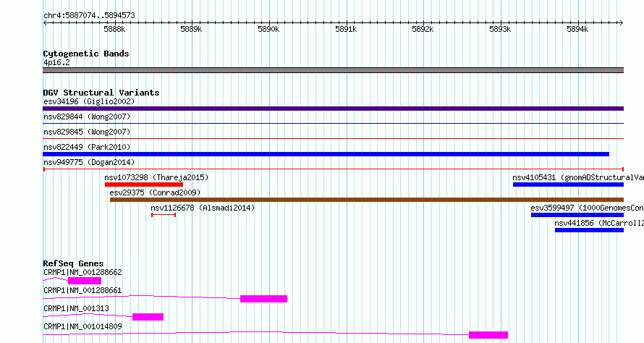Select the nsv1073298 (Thareja2015) label text

(156, 177)
